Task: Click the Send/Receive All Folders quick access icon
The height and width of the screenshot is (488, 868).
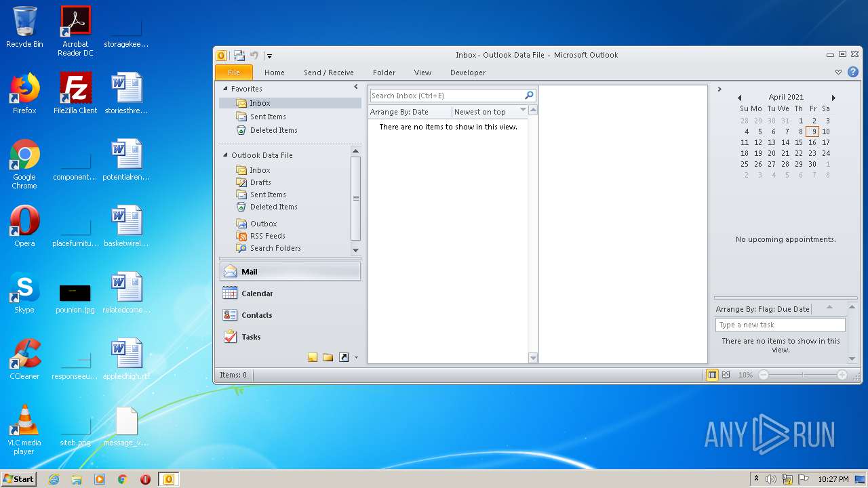Action: click(x=239, y=56)
